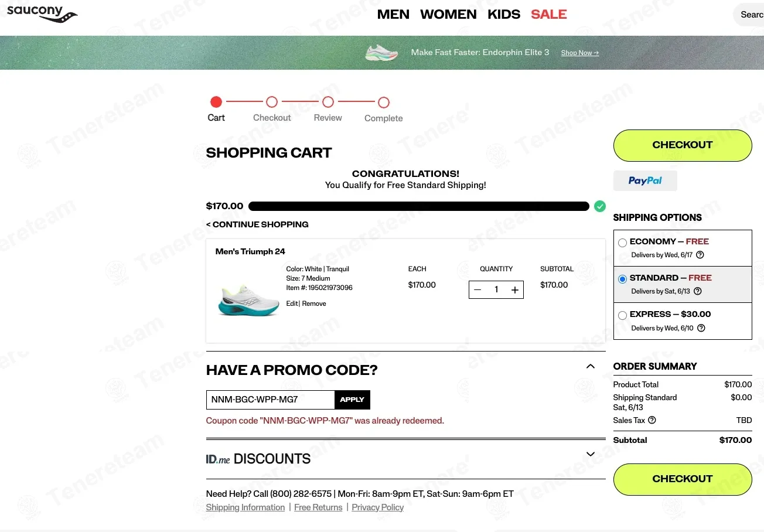Decrease quantity with minus button
Image resolution: width=764 pixels, height=532 pixels.
point(477,290)
